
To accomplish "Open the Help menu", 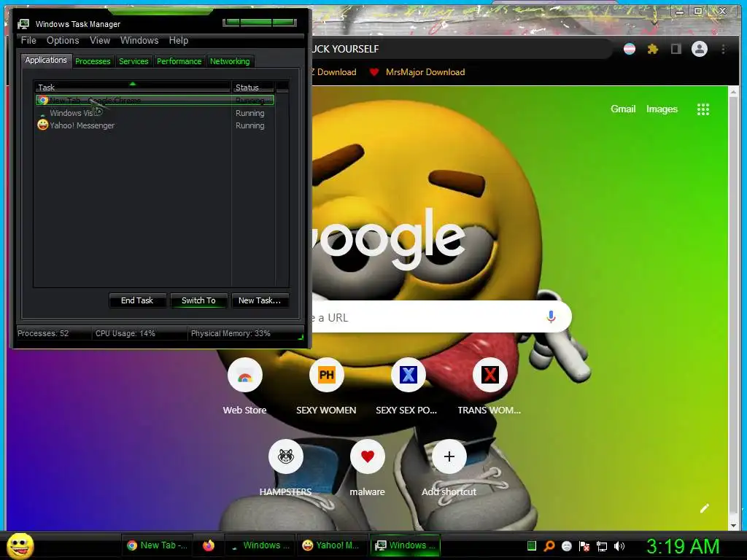I will coord(179,41).
